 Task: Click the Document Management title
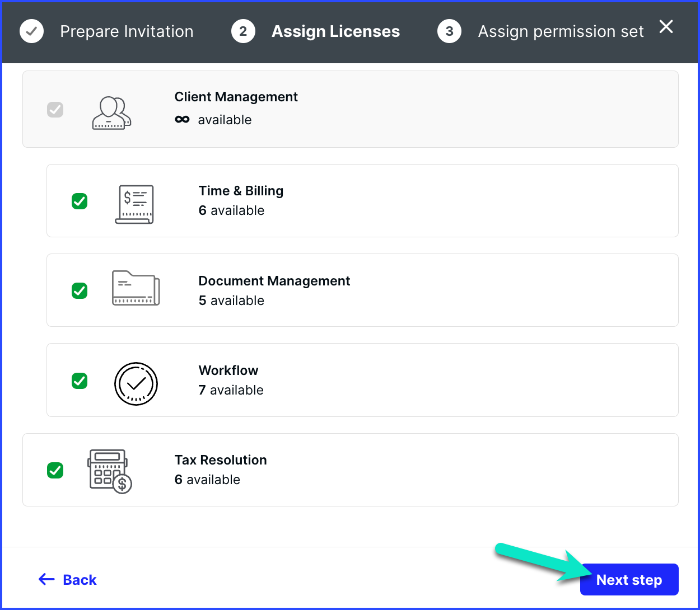click(x=274, y=281)
